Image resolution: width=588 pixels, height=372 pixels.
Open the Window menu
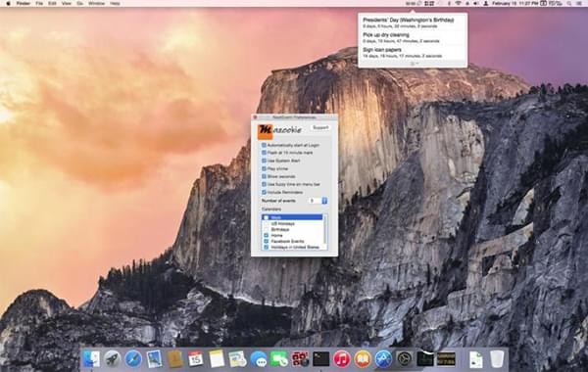point(97,3)
